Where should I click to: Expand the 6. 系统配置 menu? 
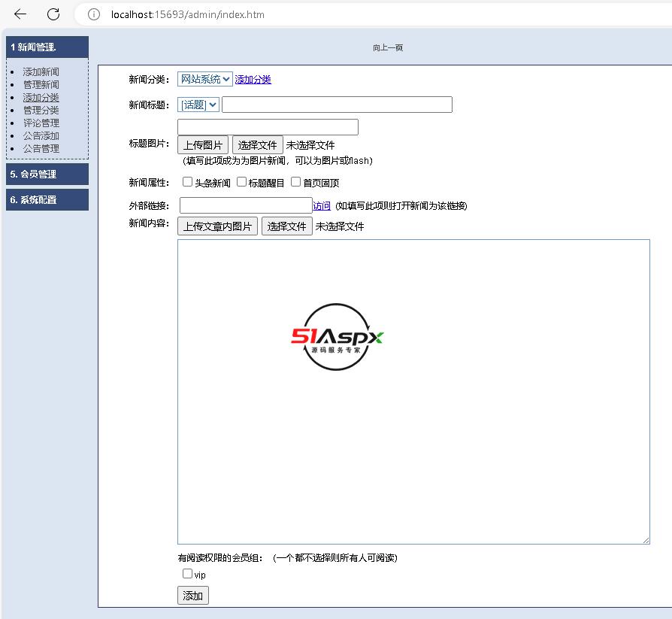(x=47, y=200)
